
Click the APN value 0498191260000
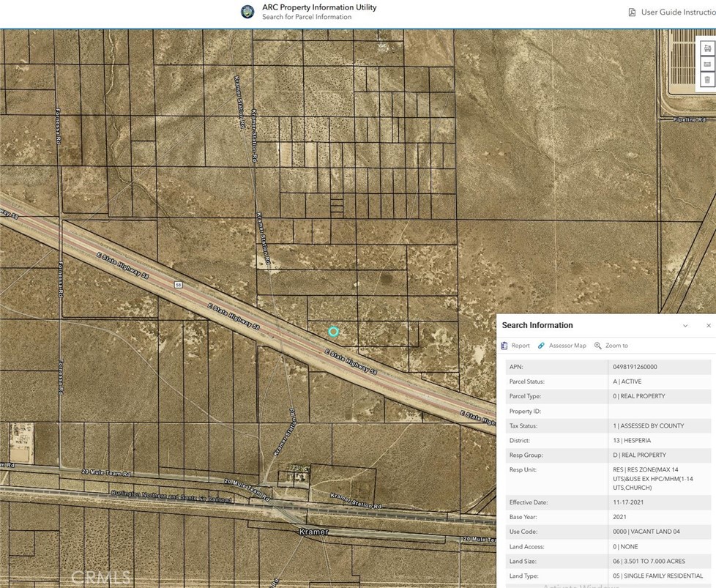coord(635,367)
